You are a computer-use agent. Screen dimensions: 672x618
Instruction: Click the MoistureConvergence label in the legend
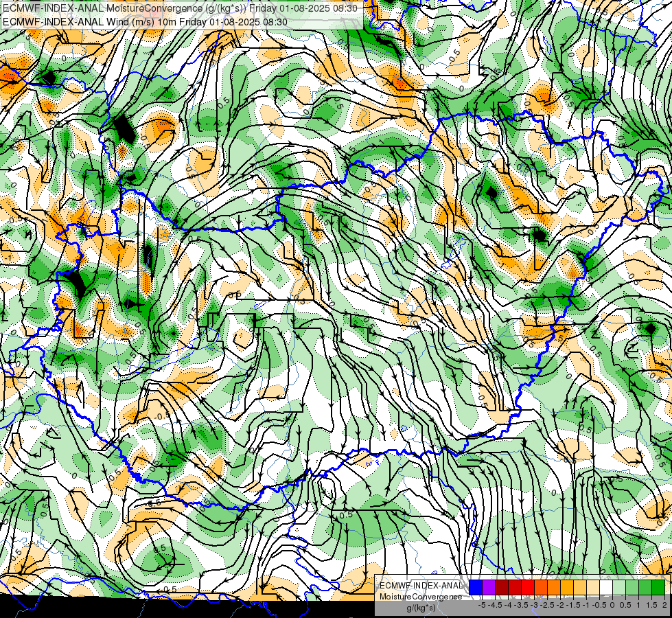click(421, 597)
